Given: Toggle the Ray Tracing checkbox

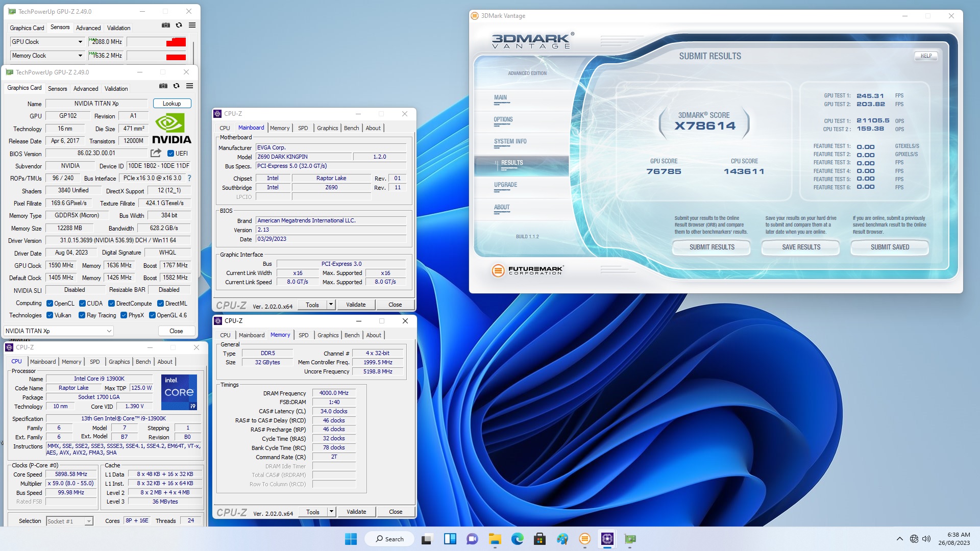Looking at the screenshot, I should coord(82,315).
